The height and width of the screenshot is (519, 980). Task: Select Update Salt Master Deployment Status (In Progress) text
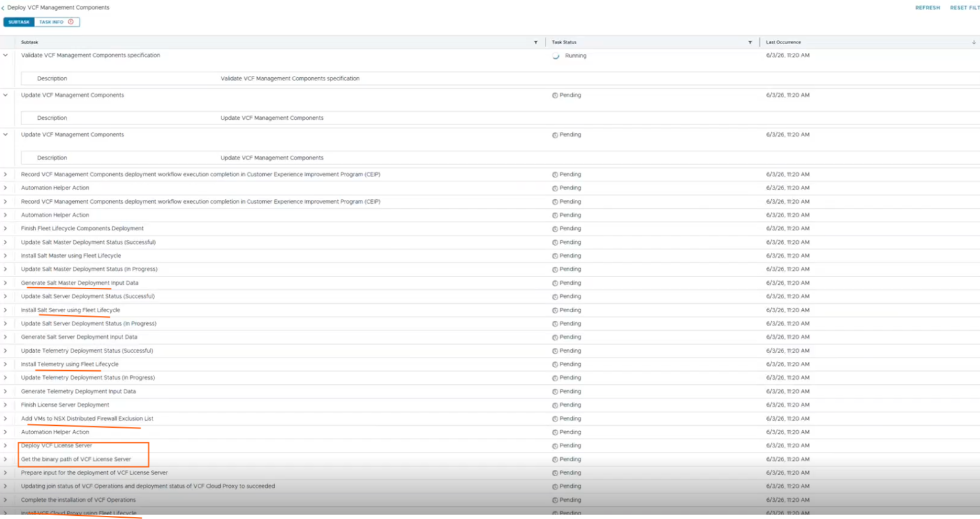(89, 269)
